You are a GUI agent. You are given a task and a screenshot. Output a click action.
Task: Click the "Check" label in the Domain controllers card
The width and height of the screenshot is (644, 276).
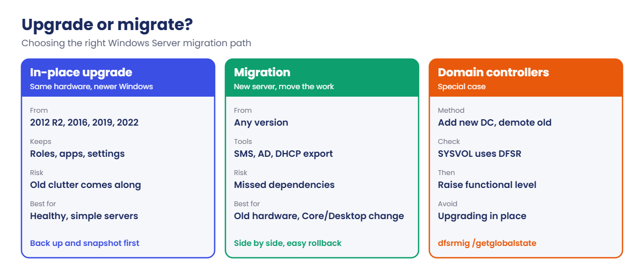click(449, 142)
